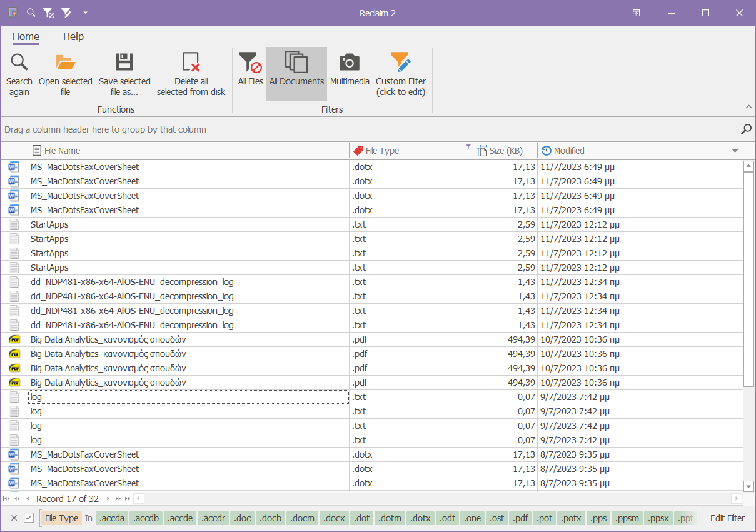Toggle the All Documents filter
The image size is (756, 532).
point(296,74)
